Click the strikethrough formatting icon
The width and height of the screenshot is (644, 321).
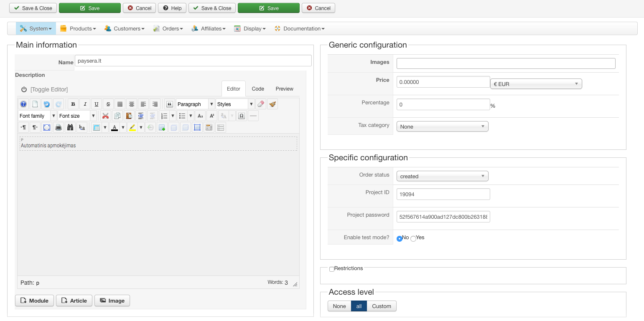click(108, 104)
